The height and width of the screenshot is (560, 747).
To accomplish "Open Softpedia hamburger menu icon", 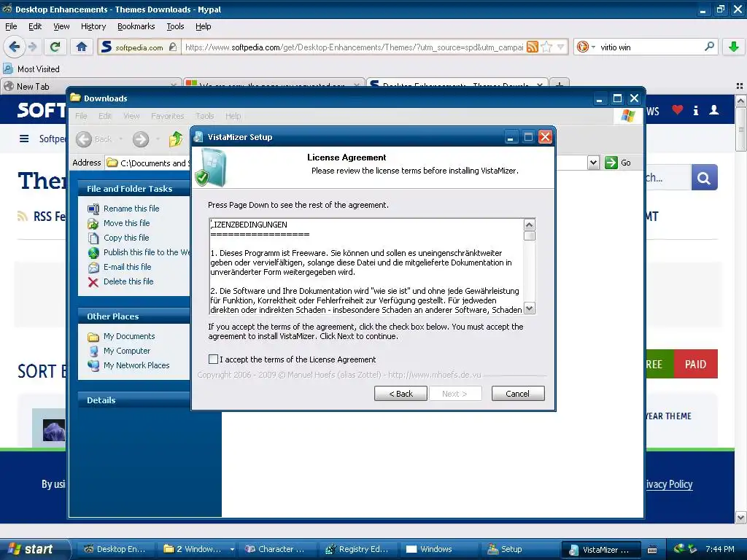I will pos(24,139).
